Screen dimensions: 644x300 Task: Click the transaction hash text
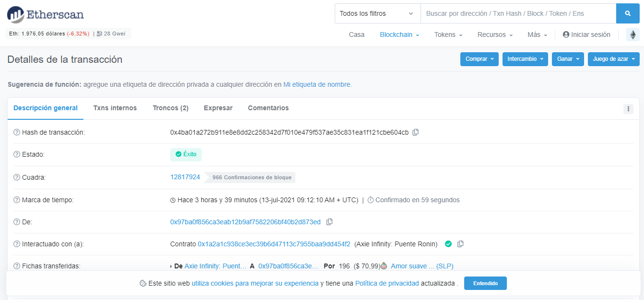290,132
